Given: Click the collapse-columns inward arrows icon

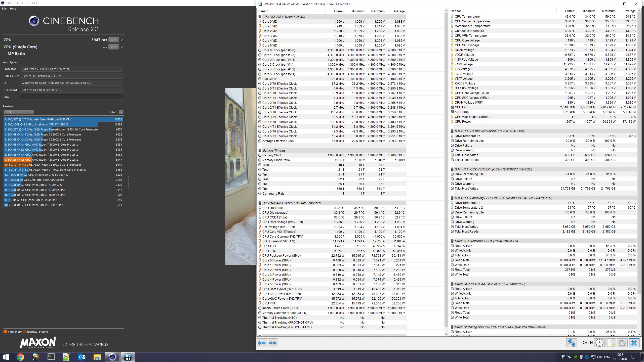Looking at the screenshot, I should pos(273,343).
